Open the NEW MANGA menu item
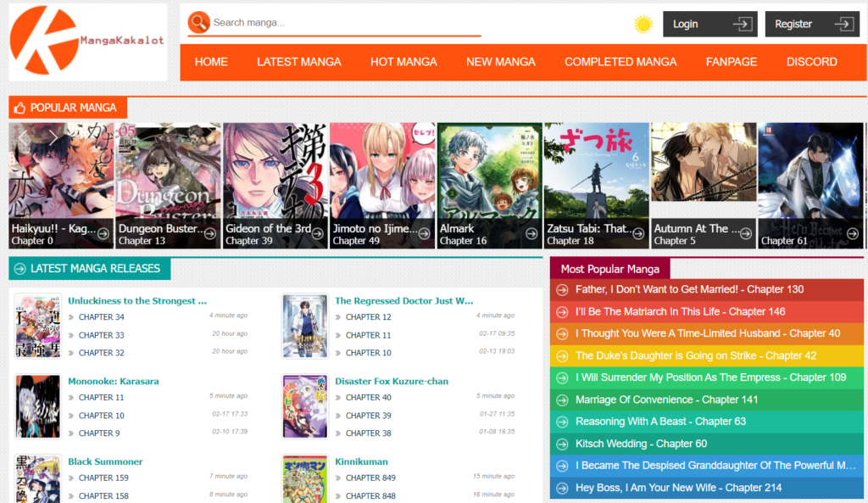Screen dimensions: 868x503 point(500,62)
